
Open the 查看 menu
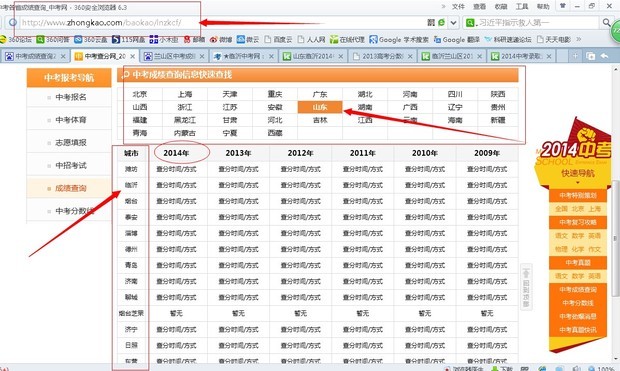click(480, 6)
